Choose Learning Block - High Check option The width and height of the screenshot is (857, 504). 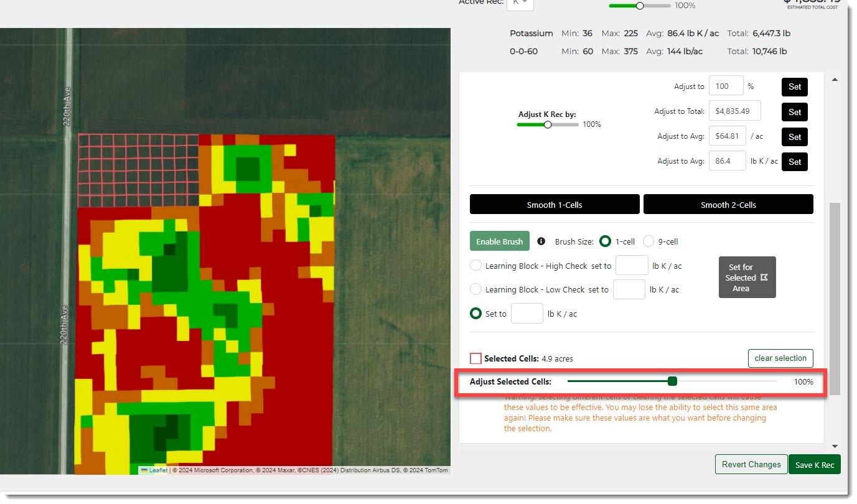476,266
